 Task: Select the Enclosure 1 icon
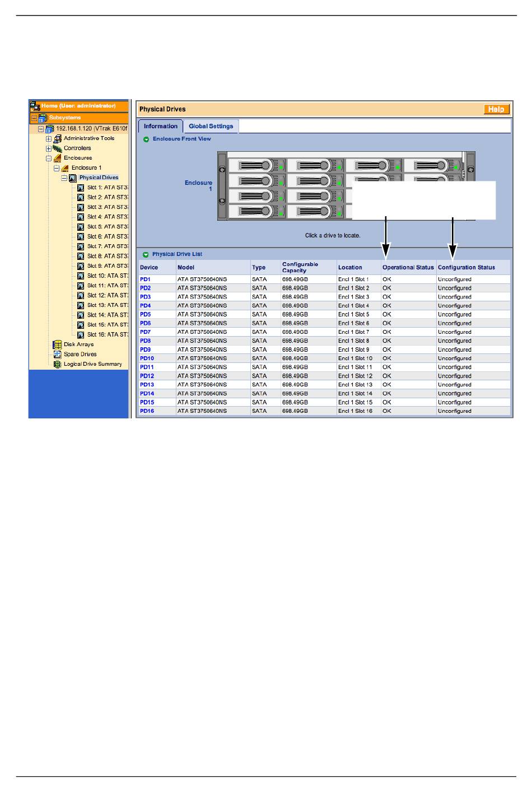coord(65,168)
